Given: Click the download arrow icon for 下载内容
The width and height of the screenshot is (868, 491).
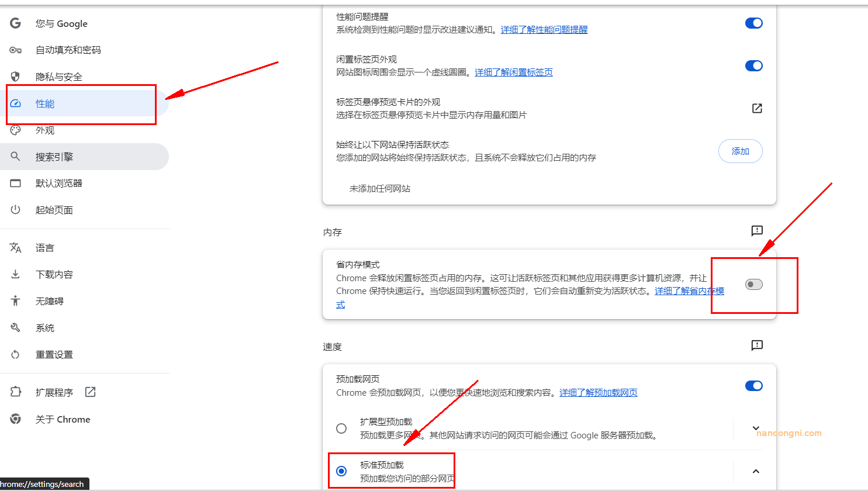Looking at the screenshot, I should [15, 274].
